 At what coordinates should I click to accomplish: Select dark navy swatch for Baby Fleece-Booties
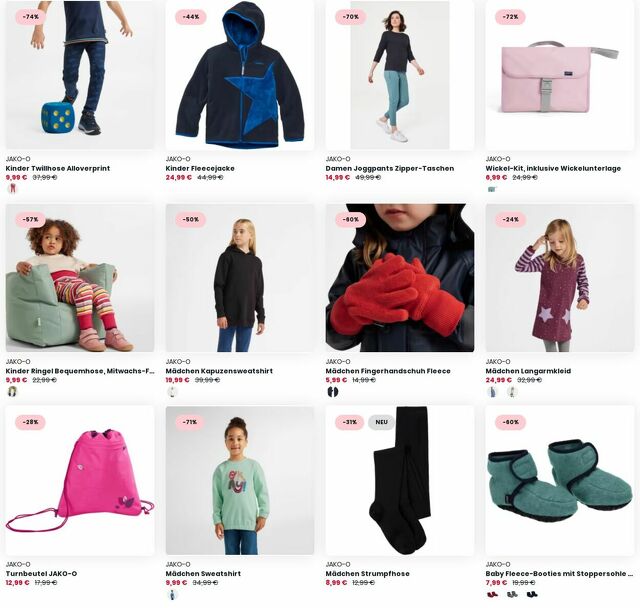coord(532,594)
